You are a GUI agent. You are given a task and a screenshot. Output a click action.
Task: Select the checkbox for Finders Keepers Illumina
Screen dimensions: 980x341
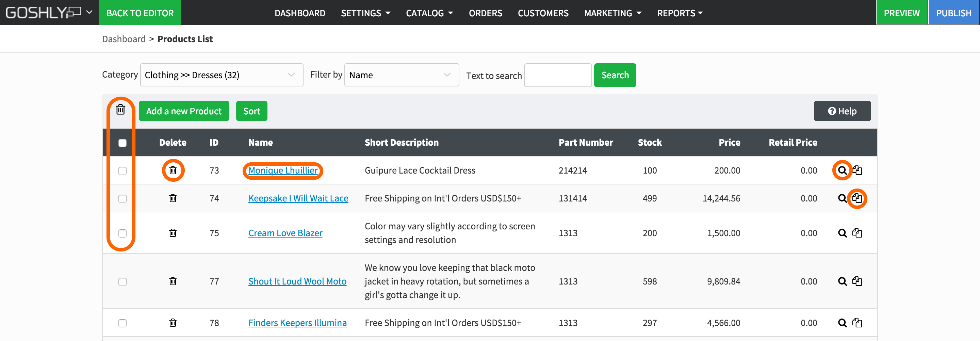tap(122, 323)
